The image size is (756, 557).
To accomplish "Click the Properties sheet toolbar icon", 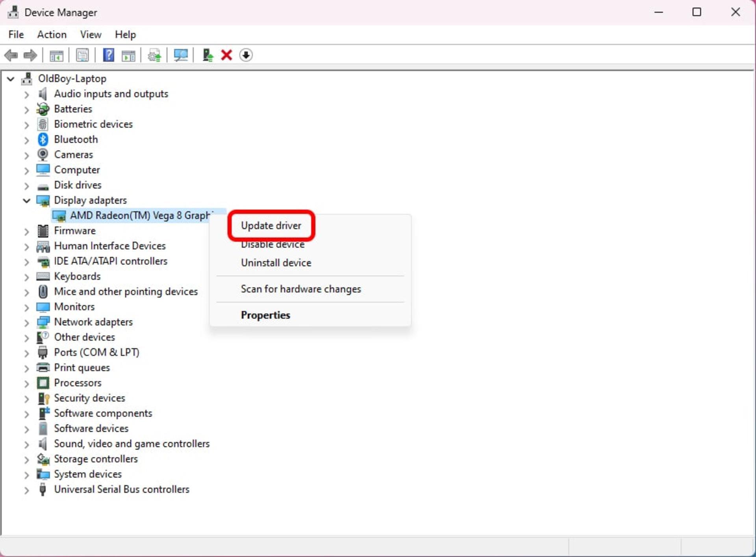I will pos(82,55).
